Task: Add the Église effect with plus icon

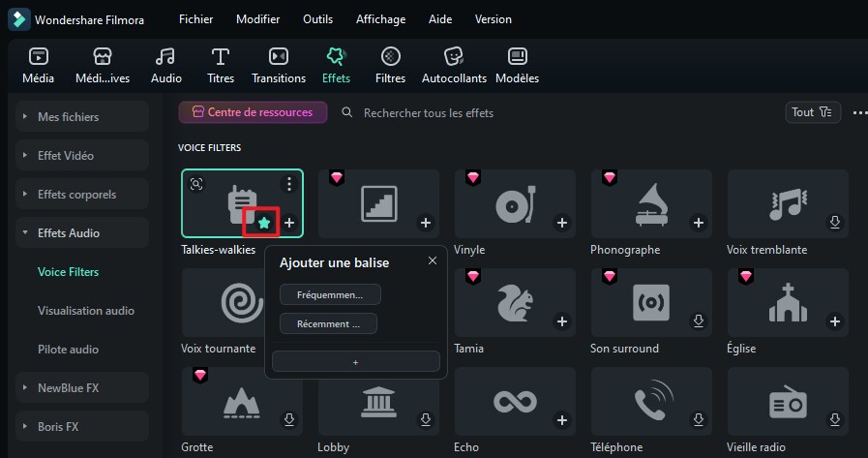Action: pos(835,321)
